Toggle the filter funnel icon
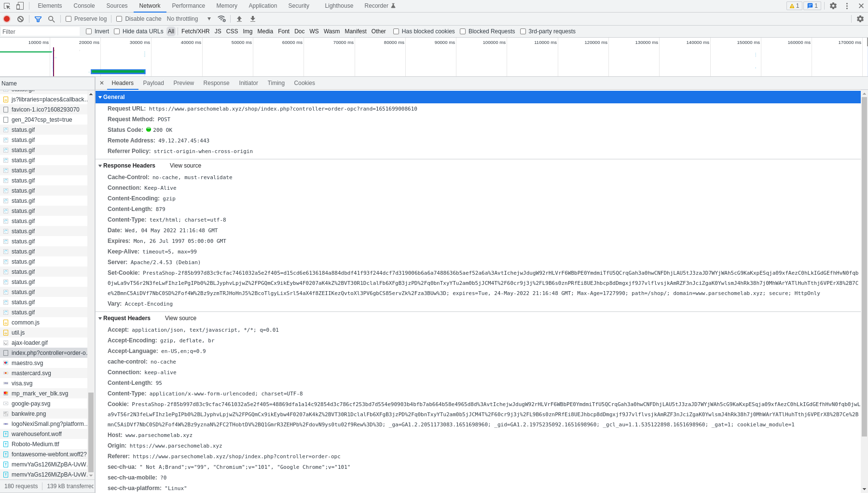 point(38,19)
